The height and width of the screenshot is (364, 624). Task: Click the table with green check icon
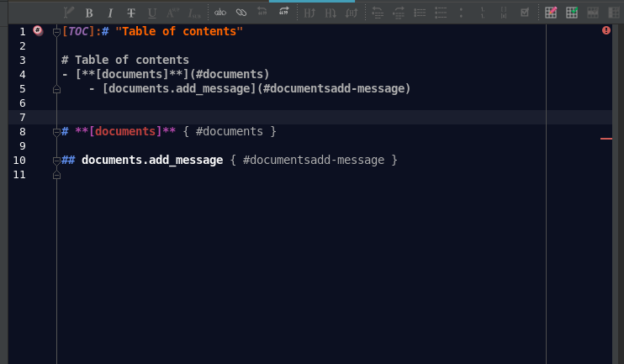(572, 13)
